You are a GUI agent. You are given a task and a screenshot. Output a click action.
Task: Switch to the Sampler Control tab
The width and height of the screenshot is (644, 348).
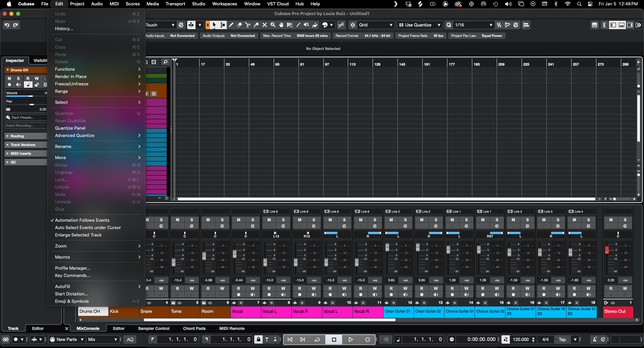click(x=154, y=329)
